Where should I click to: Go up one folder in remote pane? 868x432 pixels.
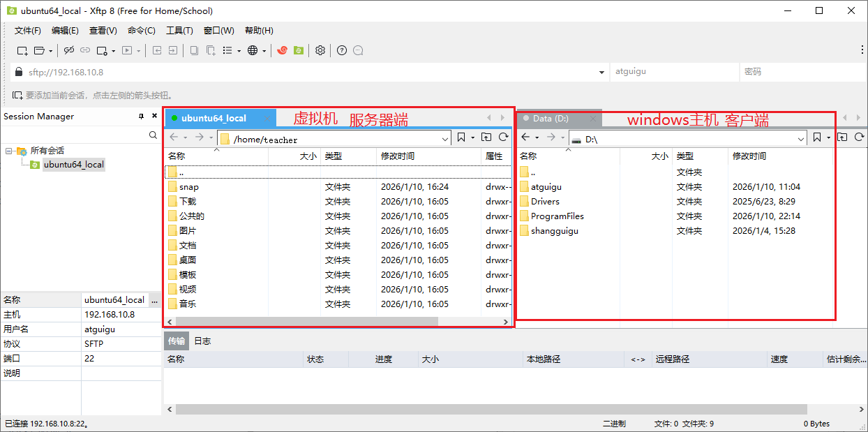tap(486, 138)
